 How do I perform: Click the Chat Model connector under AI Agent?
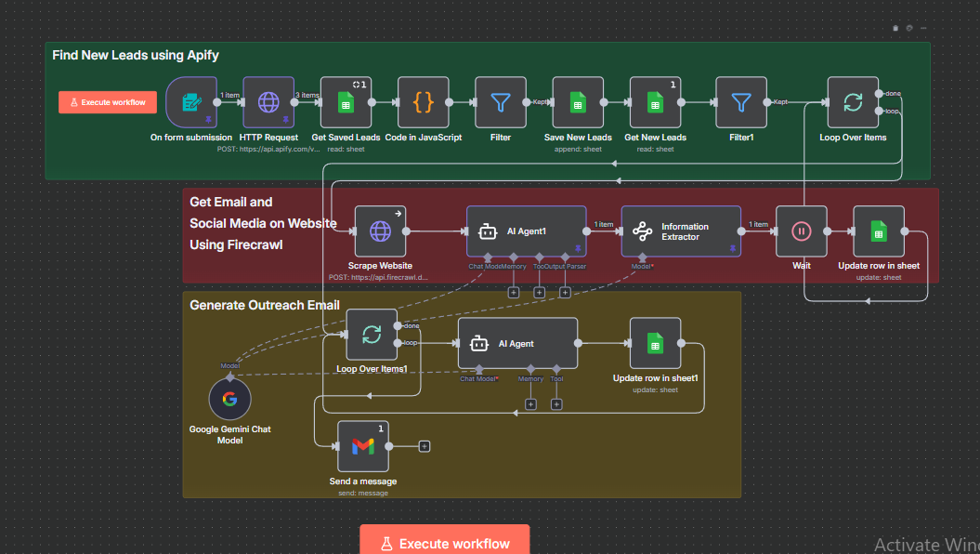click(x=479, y=369)
